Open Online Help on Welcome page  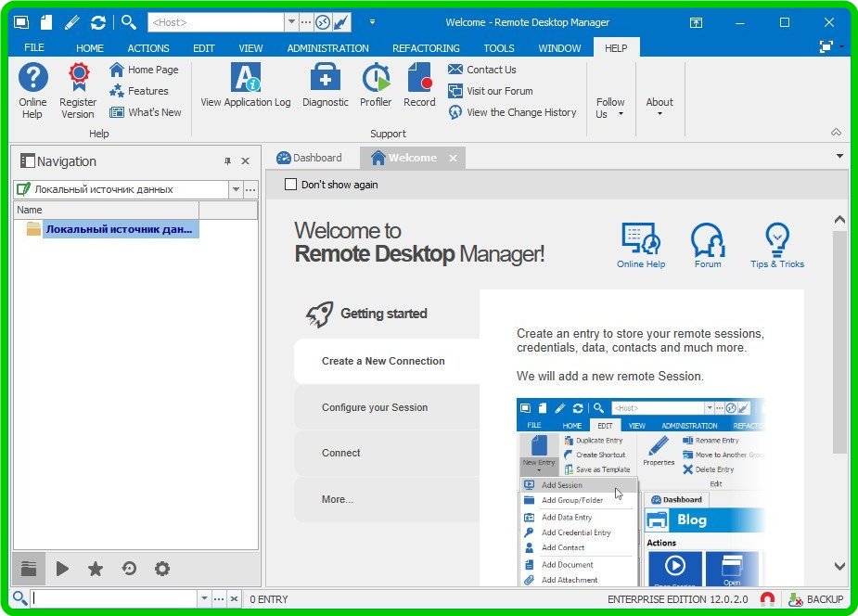coord(641,245)
